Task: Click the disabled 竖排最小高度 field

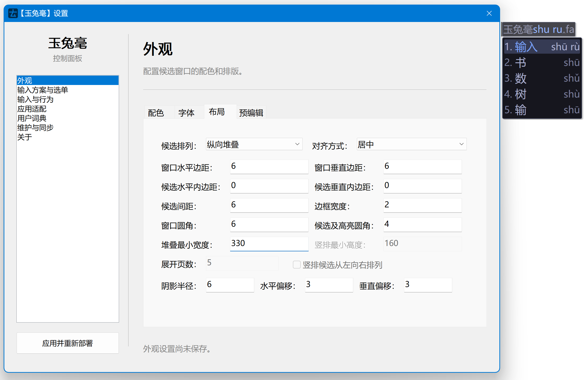Action: [422, 244]
